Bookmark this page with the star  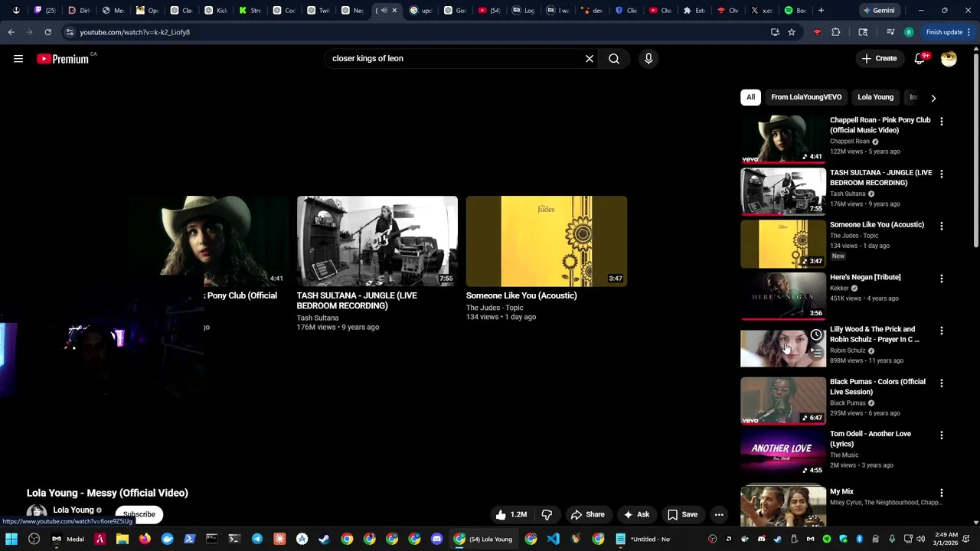tap(792, 32)
